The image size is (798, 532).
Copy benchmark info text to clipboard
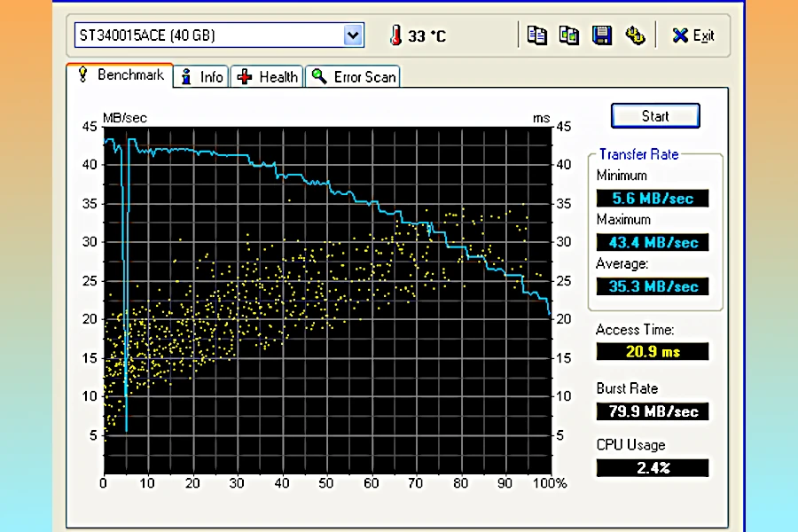click(537, 35)
